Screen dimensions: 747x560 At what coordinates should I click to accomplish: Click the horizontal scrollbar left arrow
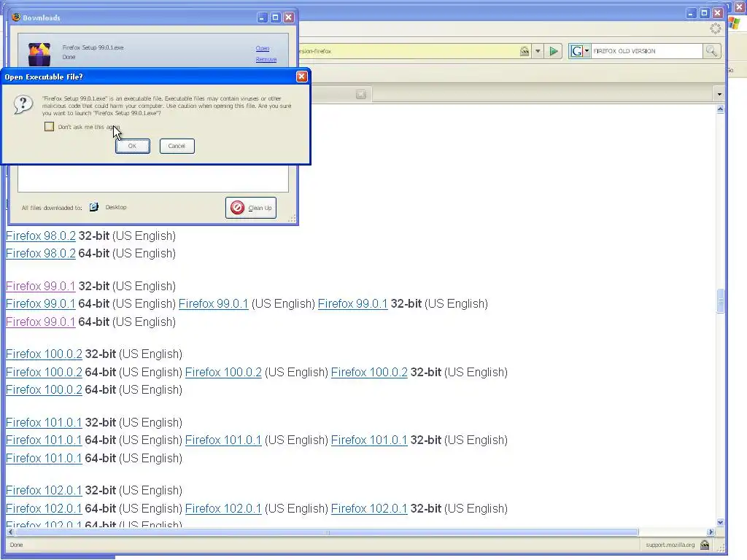[x=10, y=532]
